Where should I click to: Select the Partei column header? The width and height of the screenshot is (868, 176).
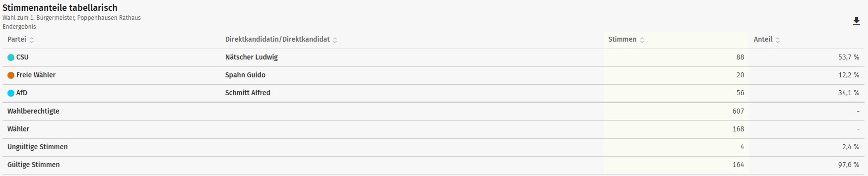17,39
